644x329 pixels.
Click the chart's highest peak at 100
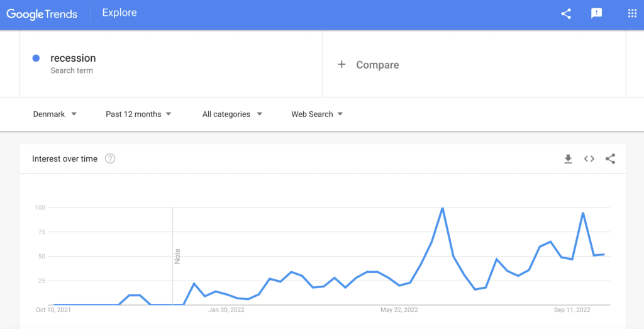tap(443, 208)
